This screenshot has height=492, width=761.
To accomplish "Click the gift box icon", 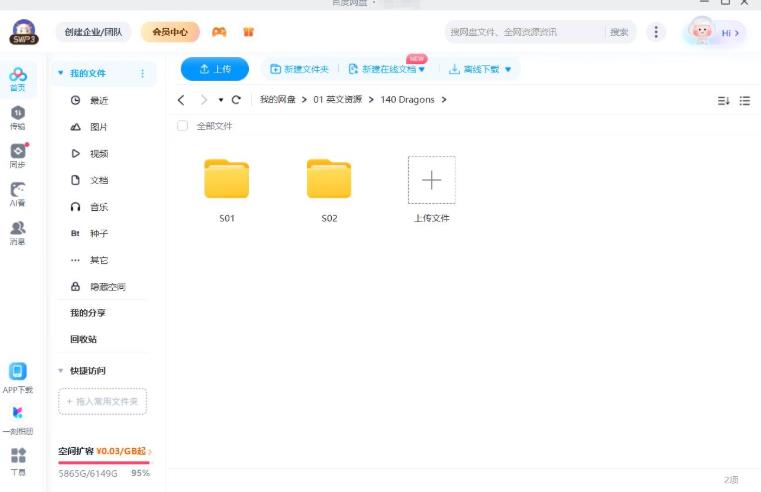I will tap(248, 32).
